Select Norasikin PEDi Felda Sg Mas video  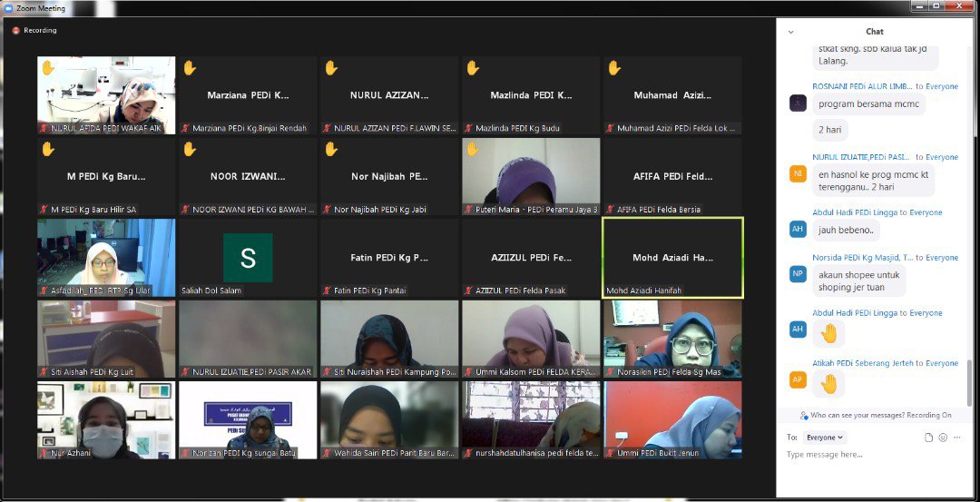672,339
